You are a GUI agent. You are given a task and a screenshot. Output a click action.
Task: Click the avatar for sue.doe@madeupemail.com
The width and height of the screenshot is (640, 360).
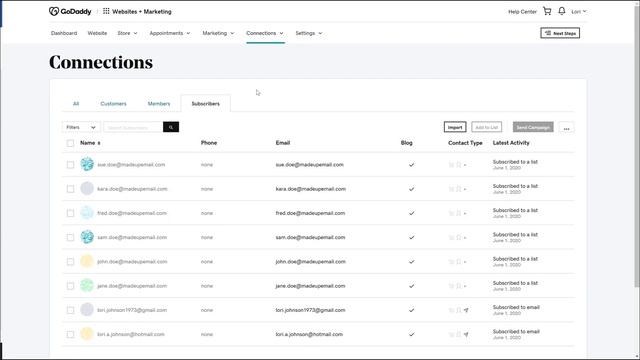click(87, 164)
